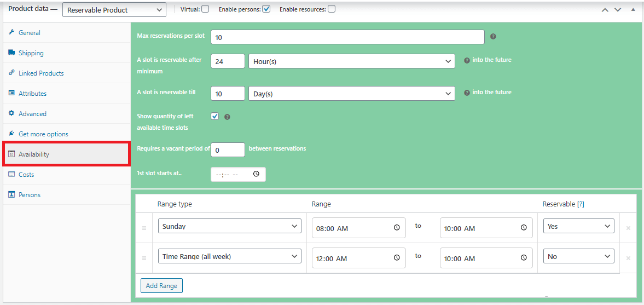The height and width of the screenshot is (305, 644).
Task: Expand the Sunday range type dropdown
Action: (229, 226)
